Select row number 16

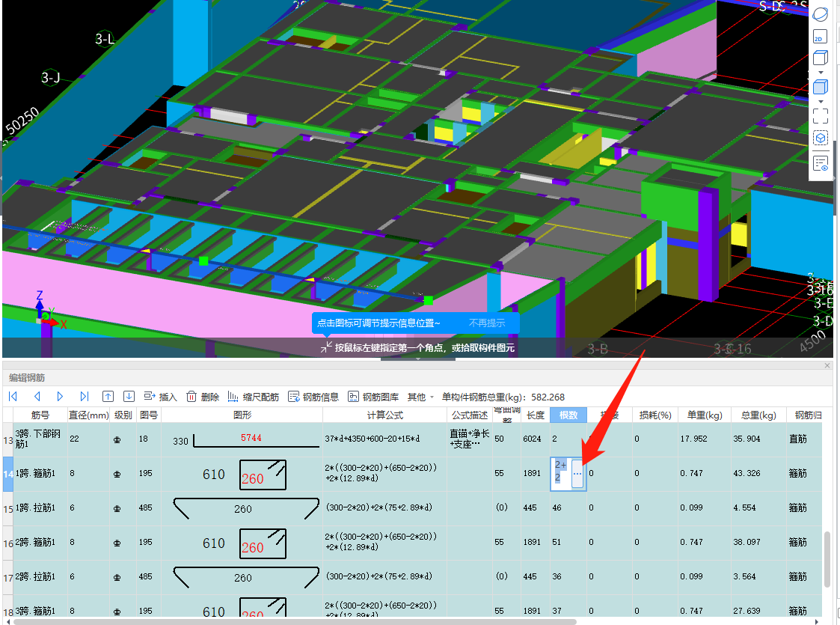(8, 543)
